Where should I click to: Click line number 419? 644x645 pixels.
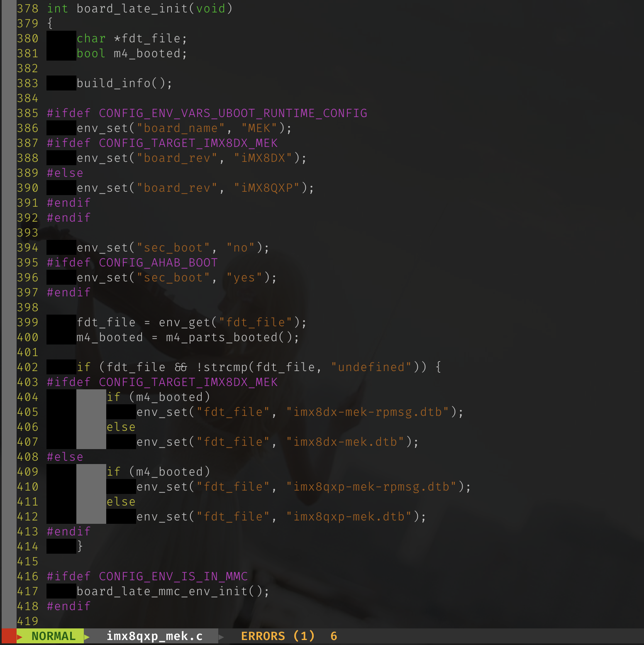28,621
